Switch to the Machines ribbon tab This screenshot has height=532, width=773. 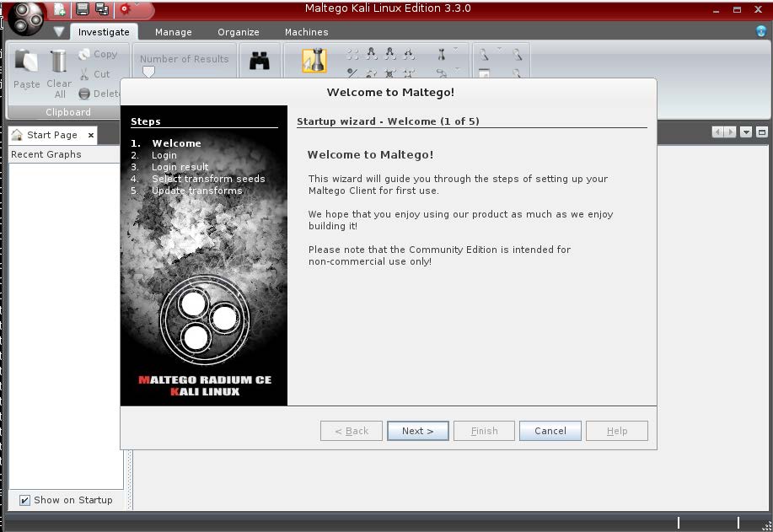pos(306,32)
